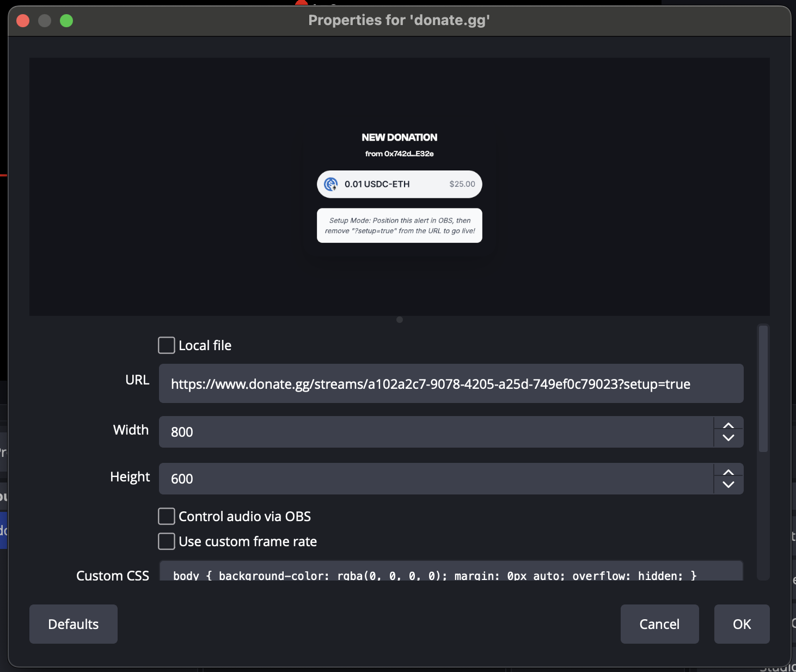Click the Custom CSS text box
The image size is (796, 672).
click(451, 571)
